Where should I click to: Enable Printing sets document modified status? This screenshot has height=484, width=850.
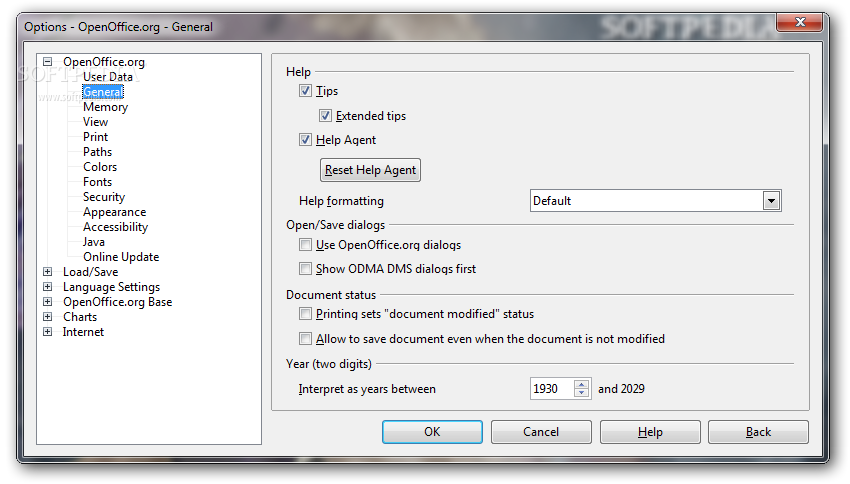tap(305, 314)
